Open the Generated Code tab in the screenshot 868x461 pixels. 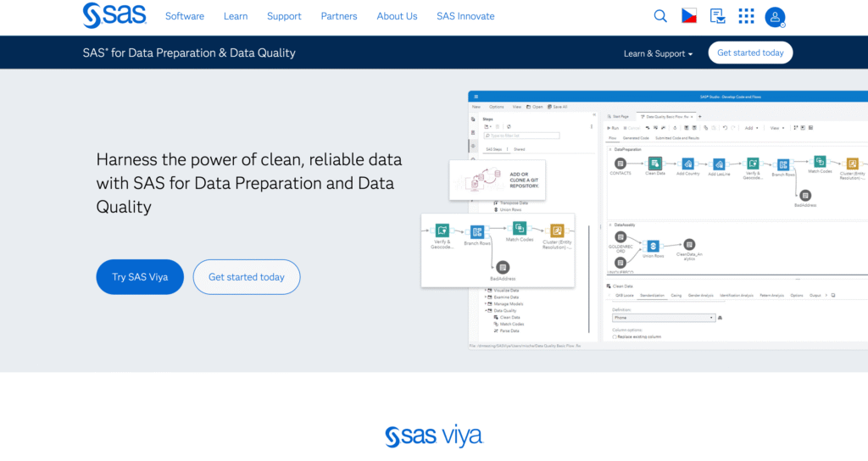click(636, 138)
